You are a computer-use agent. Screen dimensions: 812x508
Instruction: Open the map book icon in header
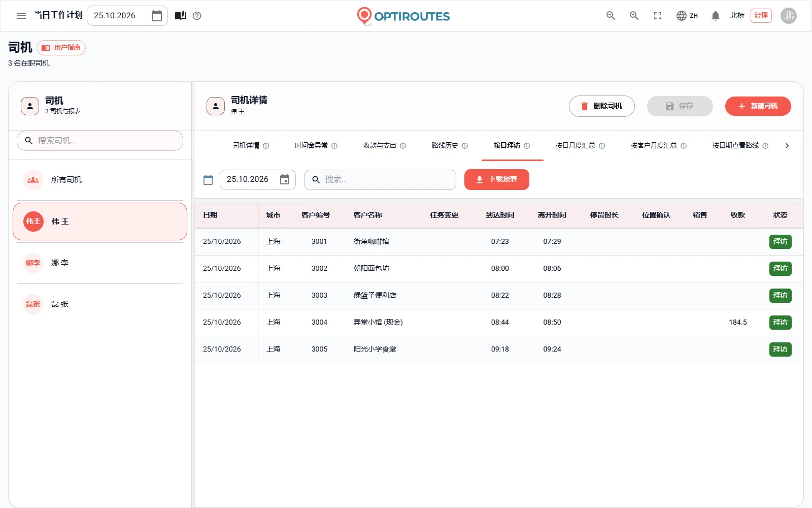[x=181, y=16]
